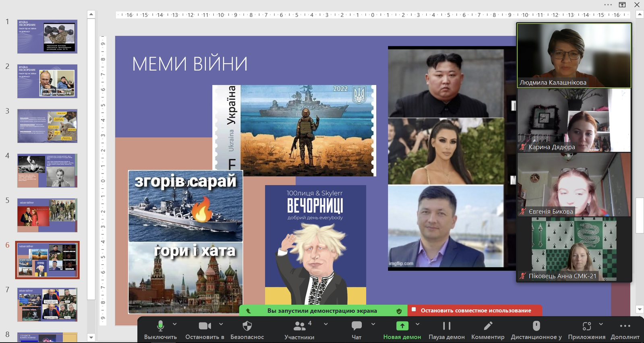
Task: Select slide 4 thumbnail
Action: click(47, 171)
